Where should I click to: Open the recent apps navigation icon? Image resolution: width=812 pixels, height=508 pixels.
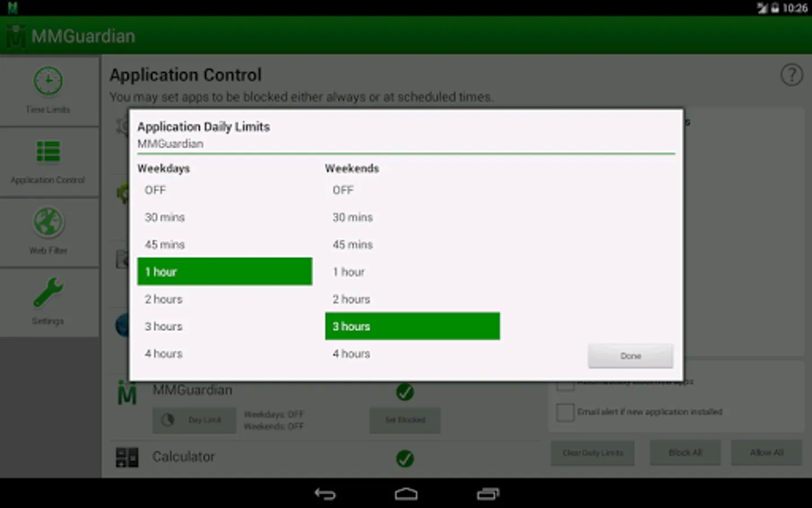tap(488, 494)
